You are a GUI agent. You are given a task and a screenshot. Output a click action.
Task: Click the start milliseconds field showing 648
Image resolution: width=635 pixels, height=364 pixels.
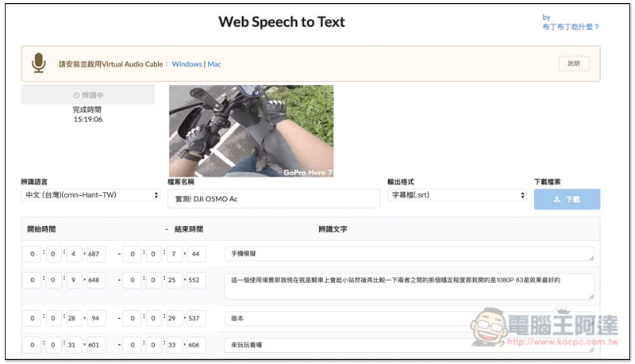(x=96, y=280)
